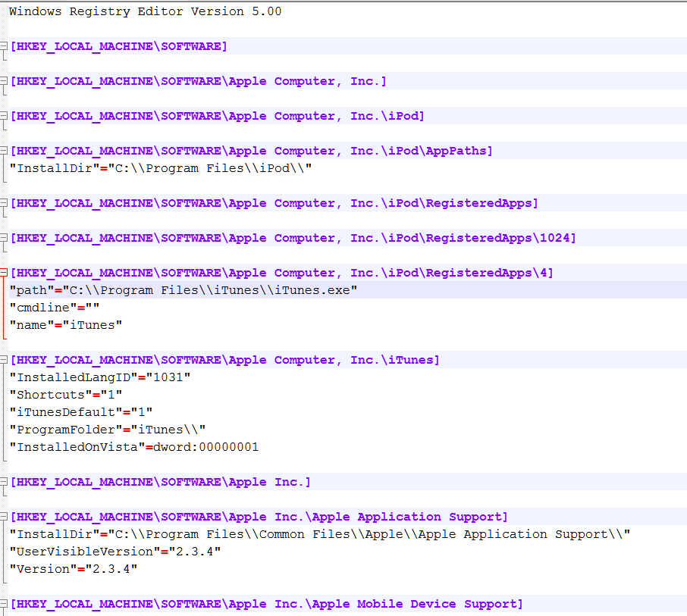This screenshot has width=687, height=616.
Task: Click the "Version"="2.3.4" line
Action: click(x=74, y=569)
